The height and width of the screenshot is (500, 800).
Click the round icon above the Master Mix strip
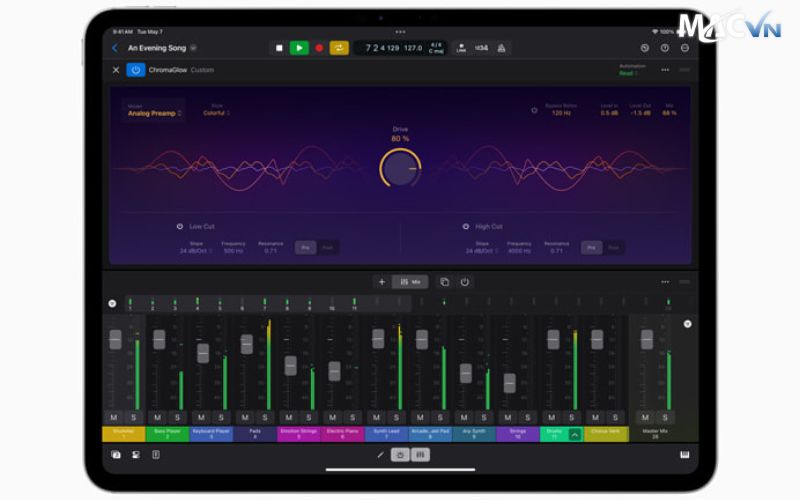(x=688, y=324)
